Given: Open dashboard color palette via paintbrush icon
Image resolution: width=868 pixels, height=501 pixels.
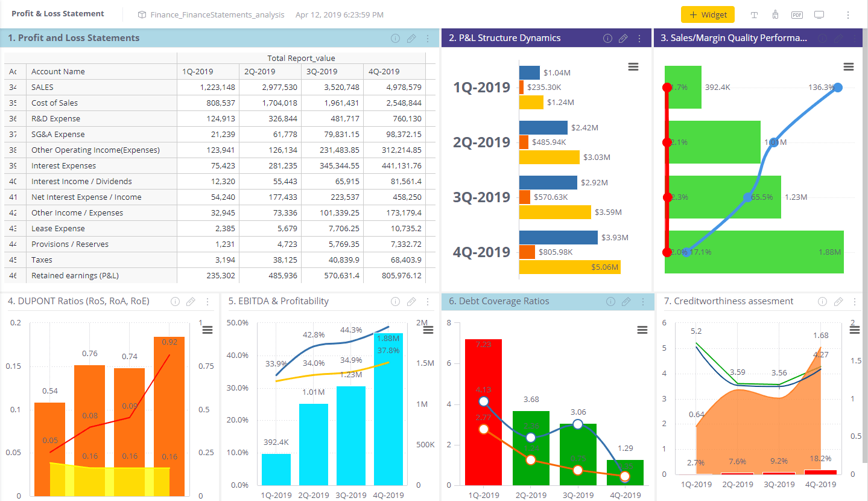Looking at the screenshot, I should (x=775, y=14).
